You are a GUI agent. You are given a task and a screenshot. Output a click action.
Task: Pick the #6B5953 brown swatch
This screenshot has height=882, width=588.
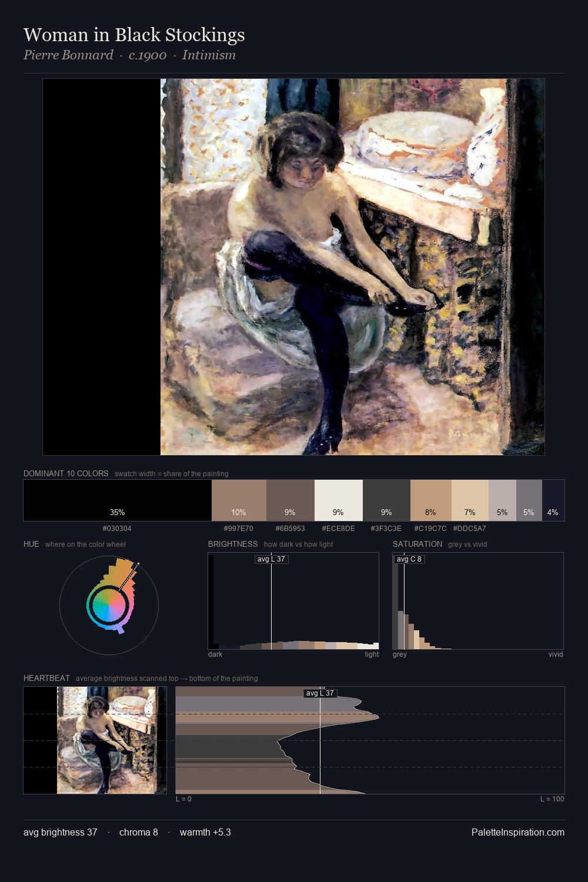pos(290,500)
